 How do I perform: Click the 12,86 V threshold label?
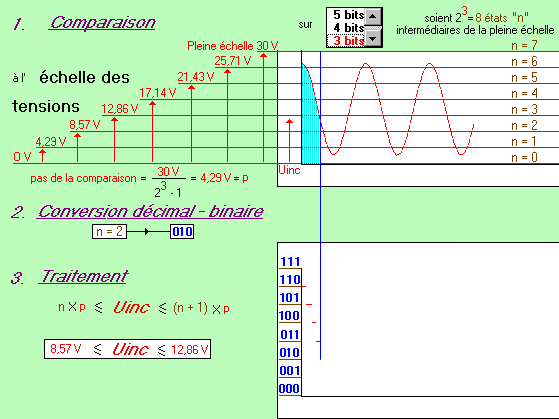point(120,109)
